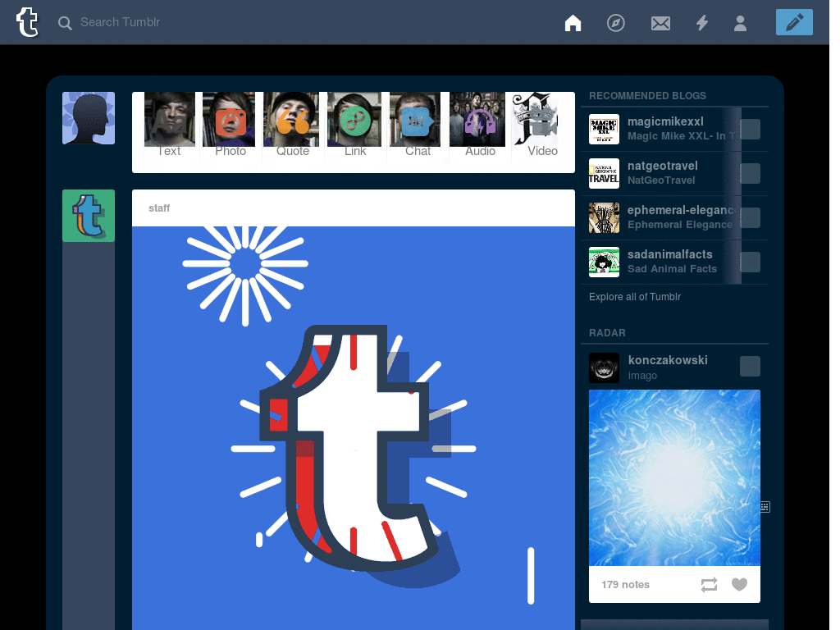The width and height of the screenshot is (840, 630).
Task: Open the staff post Tumblr image
Action: (x=354, y=428)
